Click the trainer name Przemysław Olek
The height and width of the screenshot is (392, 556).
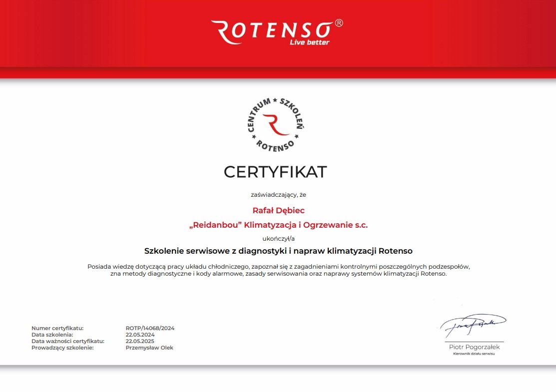[x=149, y=348]
